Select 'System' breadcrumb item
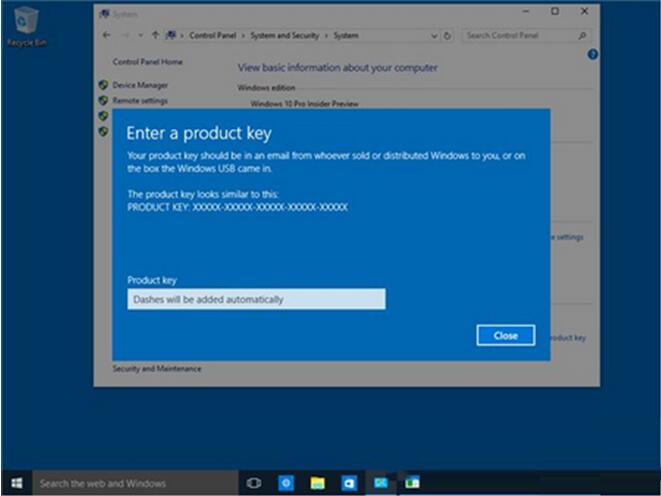This screenshot has width=661, height=496. coord(346,35)
